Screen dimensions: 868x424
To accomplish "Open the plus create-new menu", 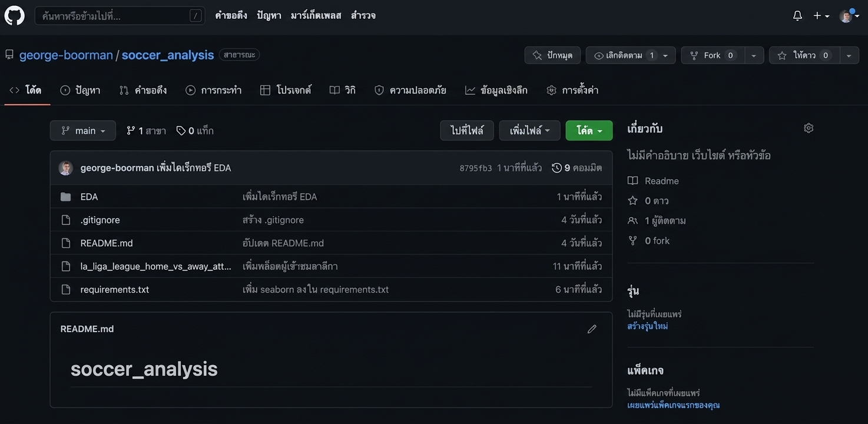I will 821,16.
